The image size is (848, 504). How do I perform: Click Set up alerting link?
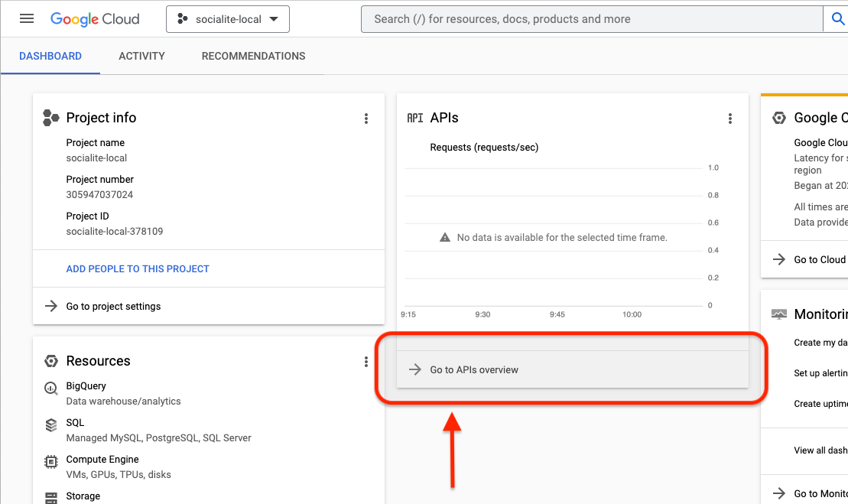(x=820, y=372)
